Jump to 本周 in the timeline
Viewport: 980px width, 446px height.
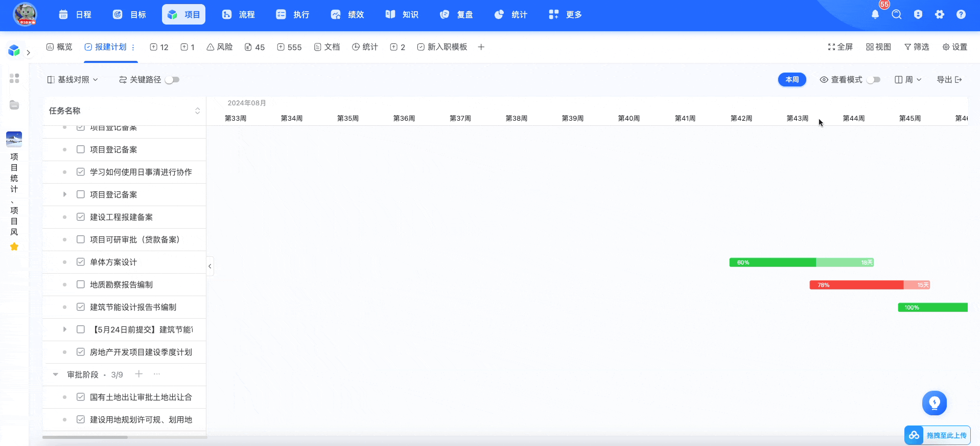[x=792, y=80]
